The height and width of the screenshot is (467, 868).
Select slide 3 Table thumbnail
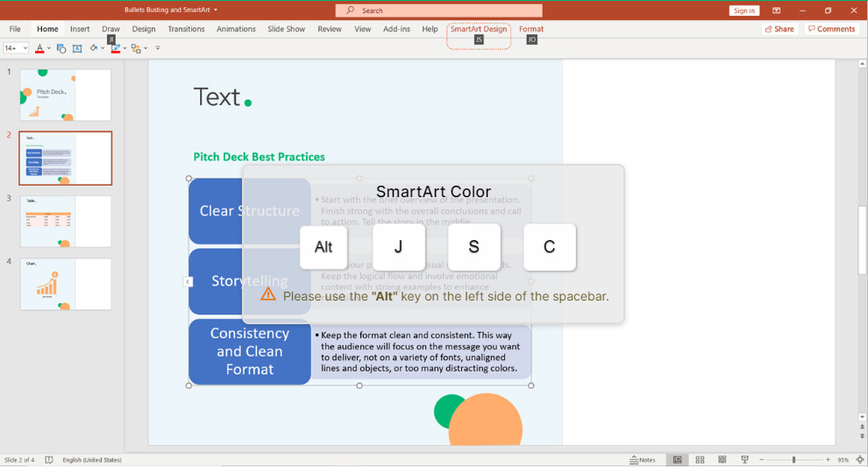[66, 222]
